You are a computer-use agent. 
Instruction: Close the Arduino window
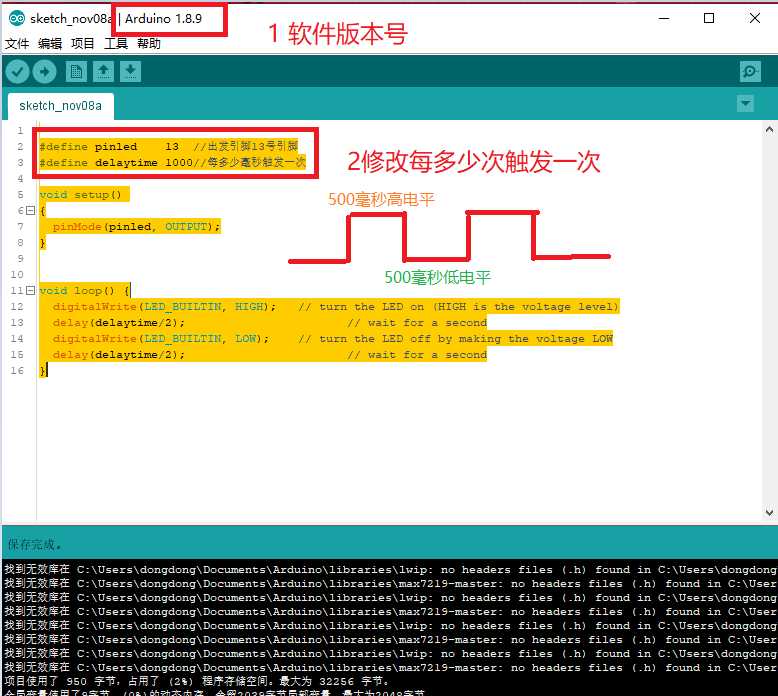click(x=755, y=18)
